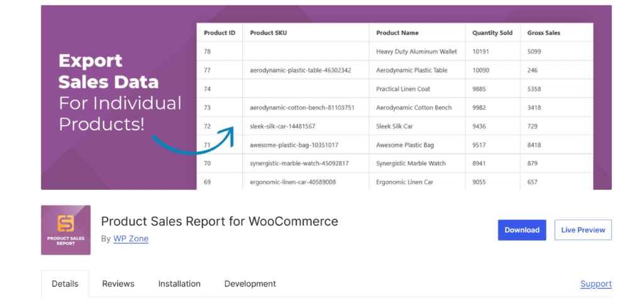Click the plugin title Product Sales Report for WooCommerce
The width and height of the screenshot is (644, 308).
(x=219, y=221)
